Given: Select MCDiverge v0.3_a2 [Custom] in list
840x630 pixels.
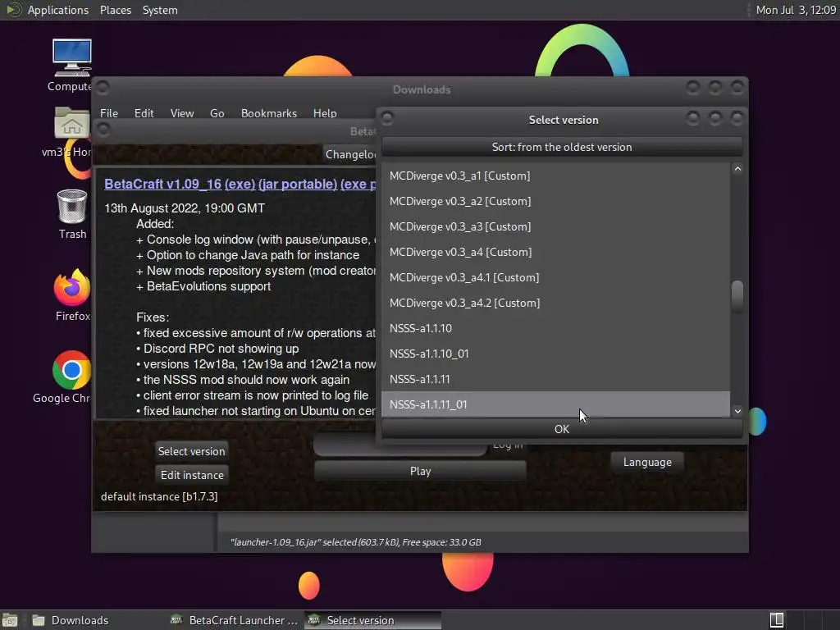Looking at the screenshot, I should pyautogui.click(x=555, y=201).
